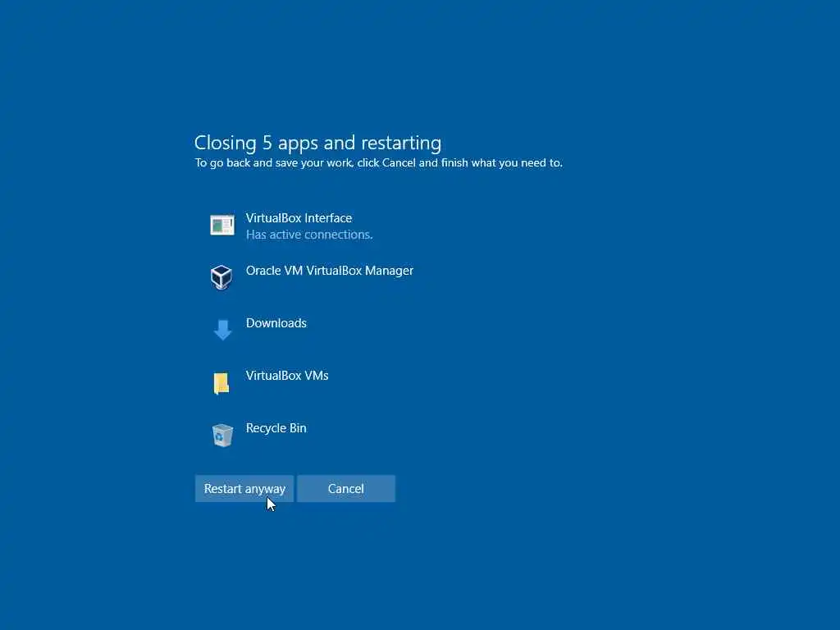Viewport: 840px width, 630px height.
Task: Click the 'Has active connections.' status text
Action: pos(309,235)
